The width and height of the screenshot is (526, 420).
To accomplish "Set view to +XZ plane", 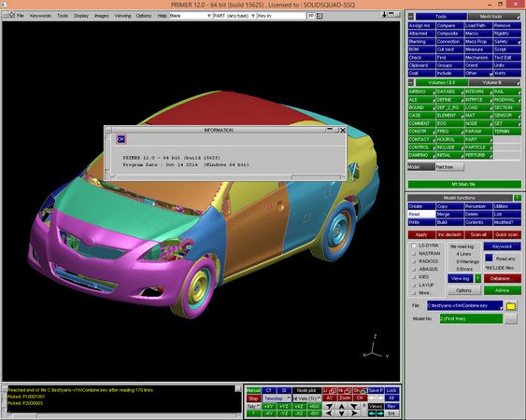I will (x=299, y=406).
